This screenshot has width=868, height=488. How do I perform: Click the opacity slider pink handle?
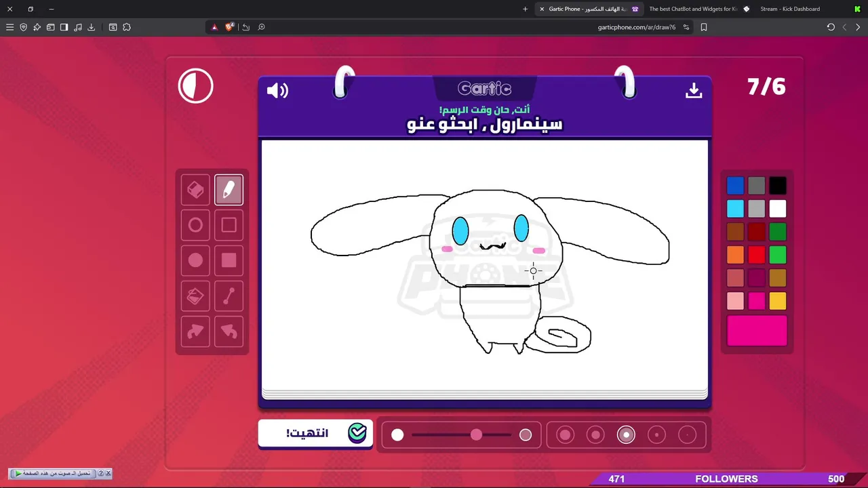pyautogui.click(x=476, y=435)
